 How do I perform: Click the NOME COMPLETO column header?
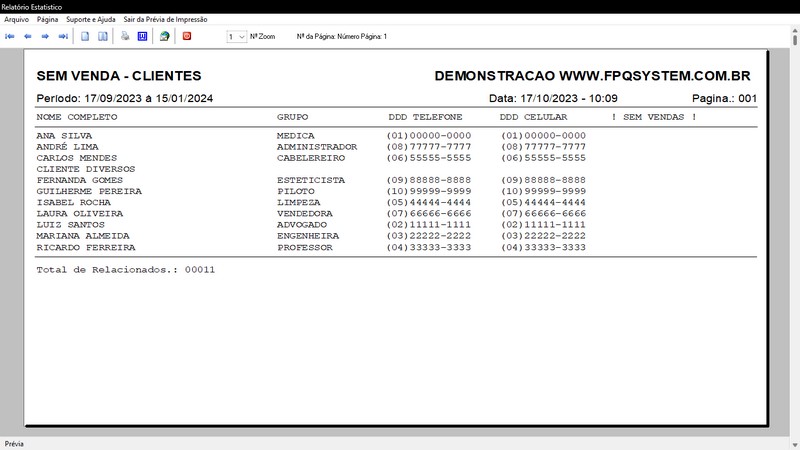77,117
